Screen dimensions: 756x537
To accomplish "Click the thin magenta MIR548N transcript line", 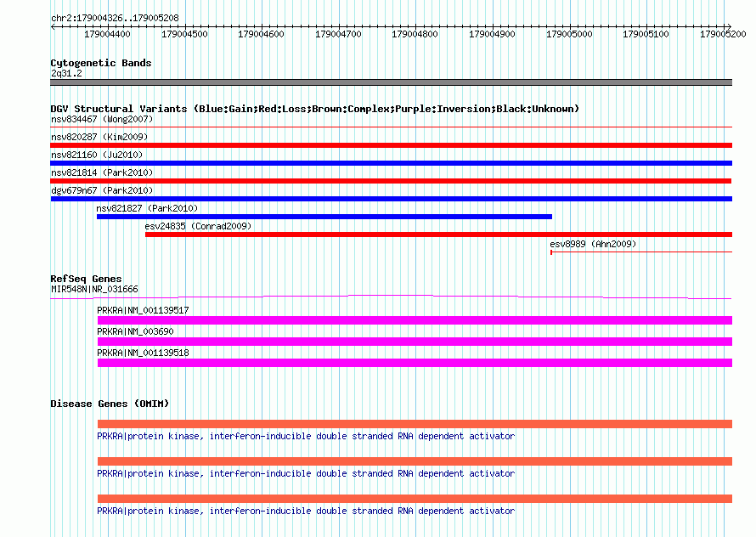I will pos(391,297).
